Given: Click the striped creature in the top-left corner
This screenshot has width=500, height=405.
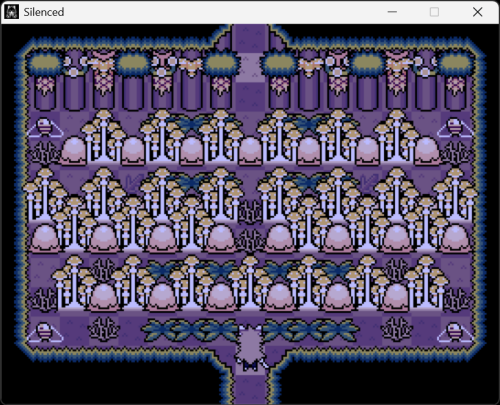Looking at the screenshot, I should pyautogui.click(x=45, y=127).
